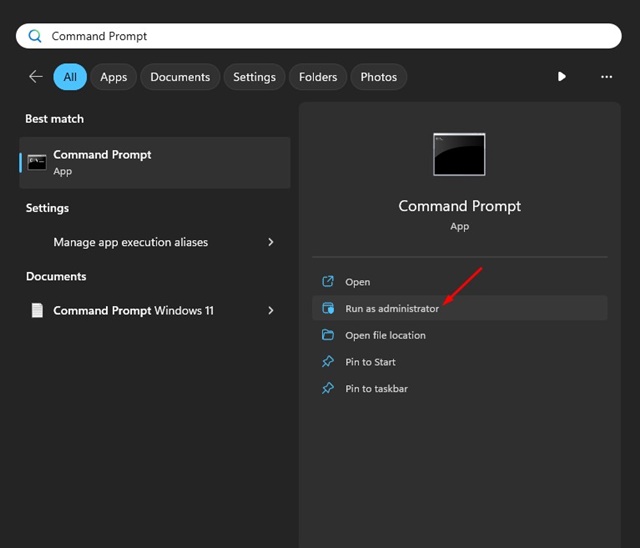Click the Pin to Start pin icon
640x548 pixels.
click(x=327, y=362)
